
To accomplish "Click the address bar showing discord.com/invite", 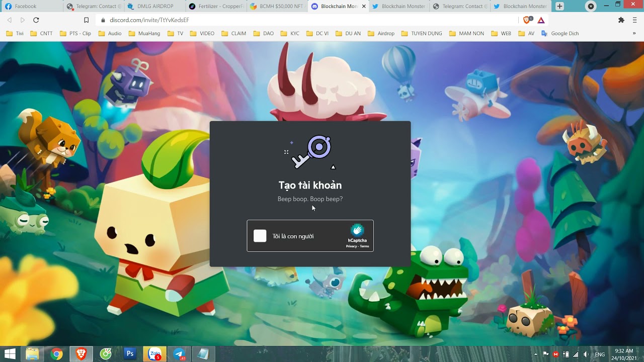I will click(x=307, y=20).
